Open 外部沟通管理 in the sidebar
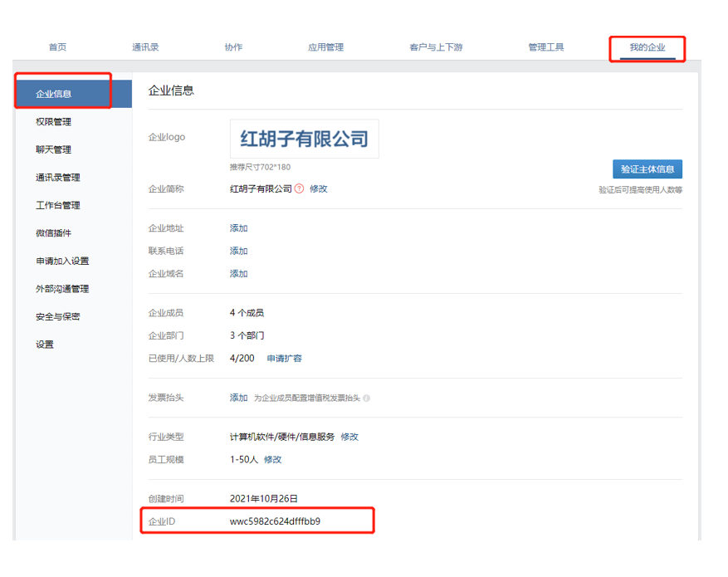 (62, 289)
